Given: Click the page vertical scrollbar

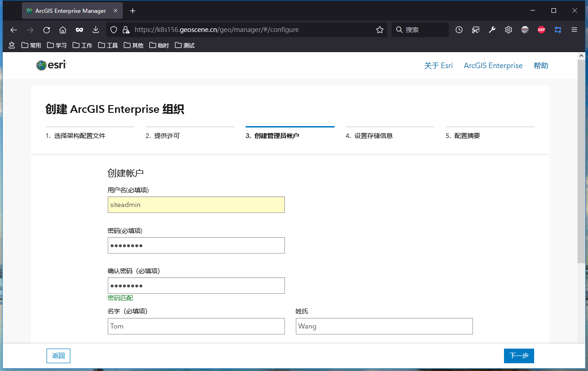Looking at the screenshot, I should (x=581, y=161).
